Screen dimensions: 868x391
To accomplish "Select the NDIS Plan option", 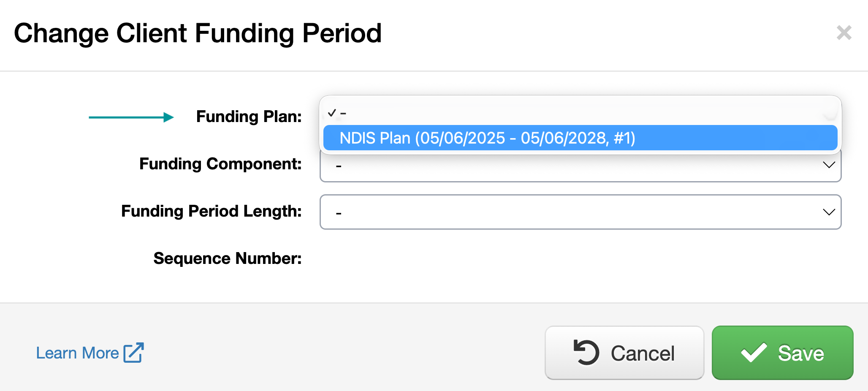I will click(487, 138).
